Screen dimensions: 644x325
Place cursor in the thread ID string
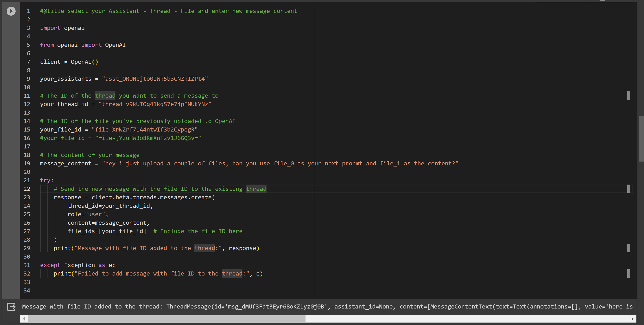coord(155,104)
